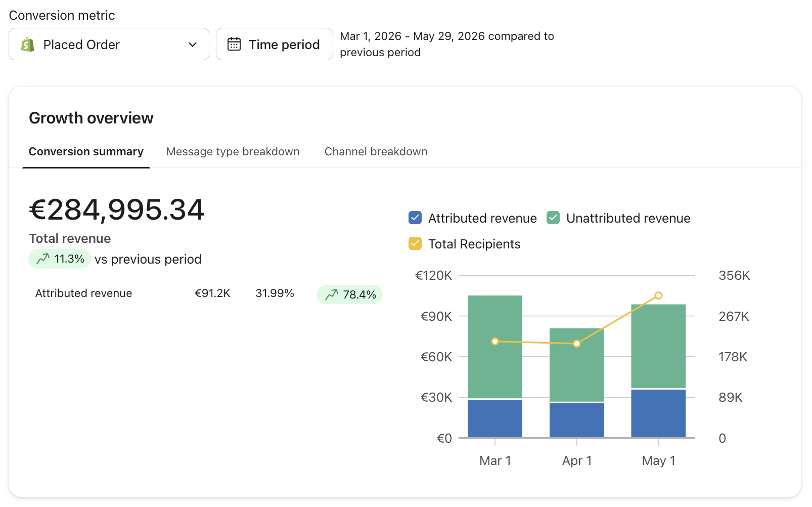
Task: Click the Mar 1 Total Recipients line marker
Action: (495, 342)
